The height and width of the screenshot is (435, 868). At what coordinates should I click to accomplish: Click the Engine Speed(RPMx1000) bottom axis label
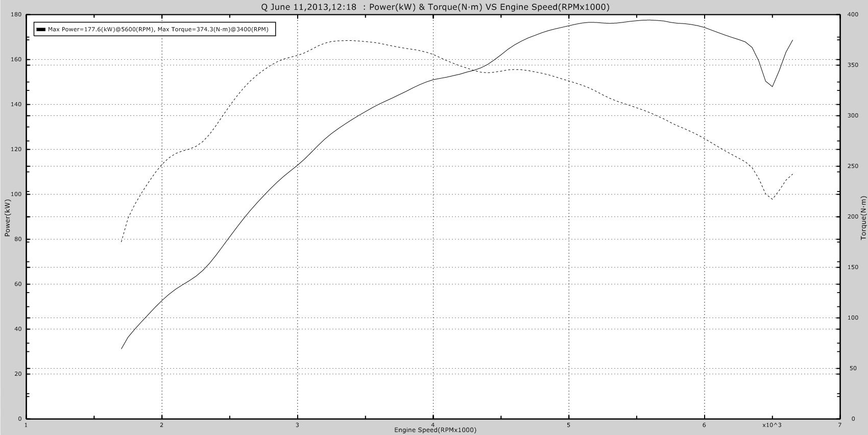click(435, 430)
